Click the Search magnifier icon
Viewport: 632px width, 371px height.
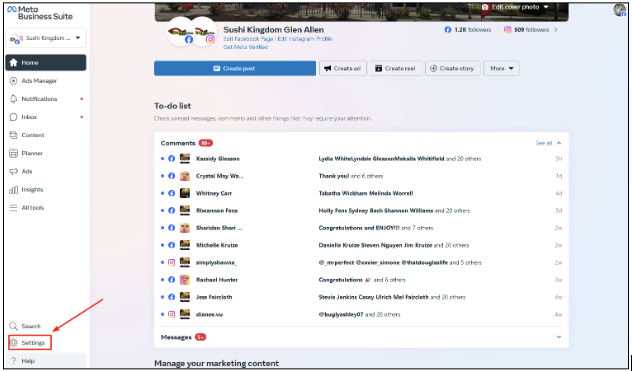[13, 326]
